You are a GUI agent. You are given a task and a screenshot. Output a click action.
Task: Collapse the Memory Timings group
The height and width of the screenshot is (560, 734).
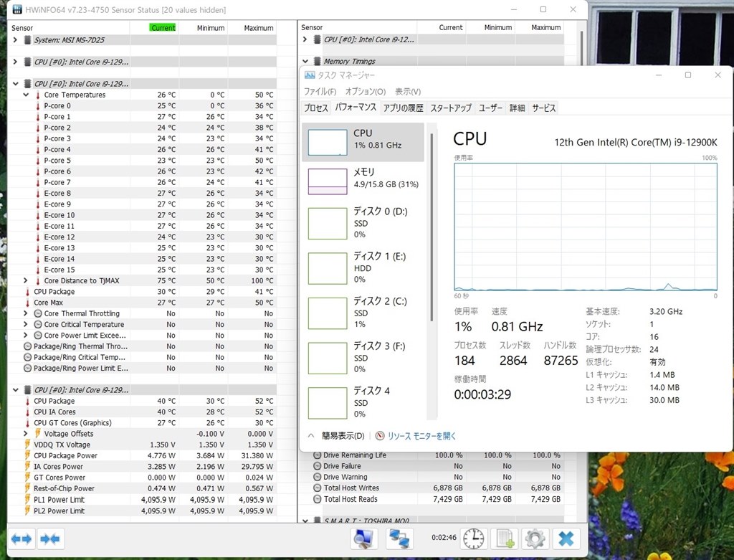[305, 62]
